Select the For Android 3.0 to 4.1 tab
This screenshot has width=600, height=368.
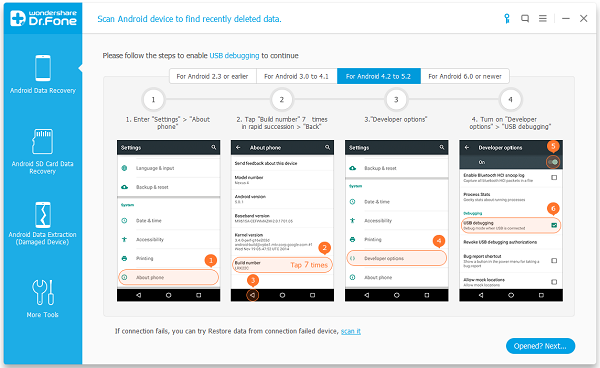297,76
